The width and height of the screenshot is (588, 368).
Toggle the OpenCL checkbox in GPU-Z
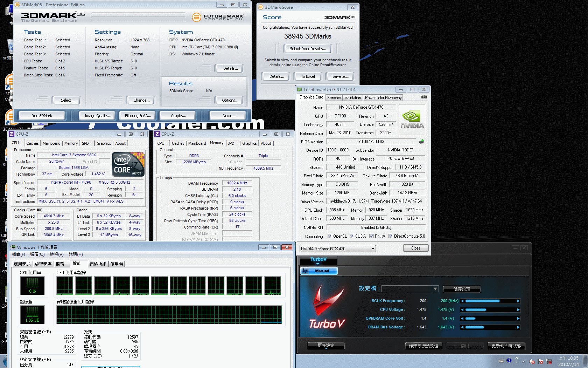point(330,236)
